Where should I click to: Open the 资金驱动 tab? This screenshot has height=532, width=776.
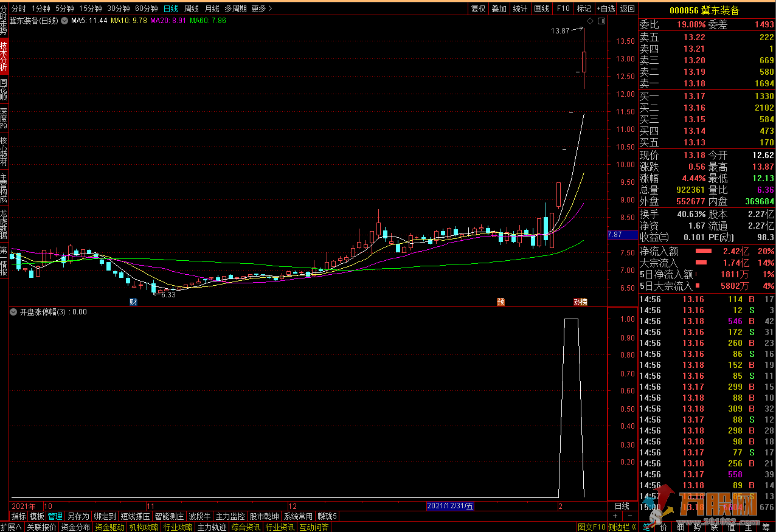[109, 527]
